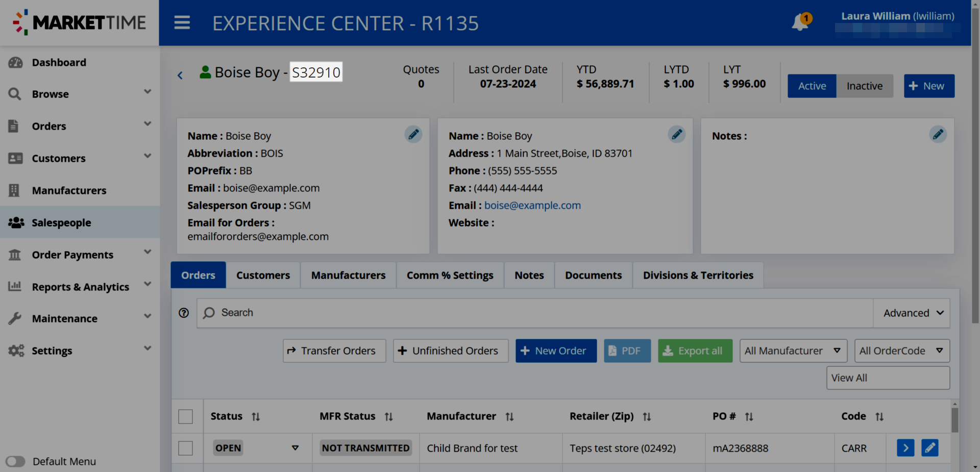The image size is (980, 472).
Task: Click the Browse magnifier icon
Action: pyautogui.click(x=15, y=94)
